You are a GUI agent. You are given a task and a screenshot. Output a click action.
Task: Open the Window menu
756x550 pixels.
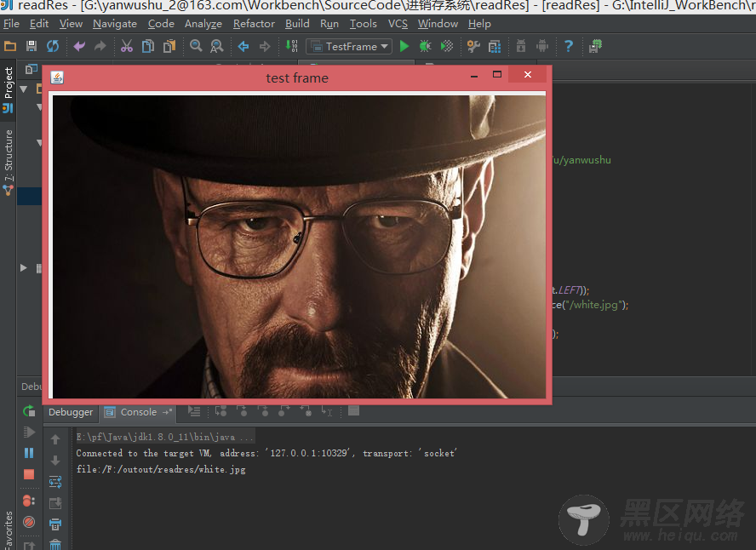438,24
